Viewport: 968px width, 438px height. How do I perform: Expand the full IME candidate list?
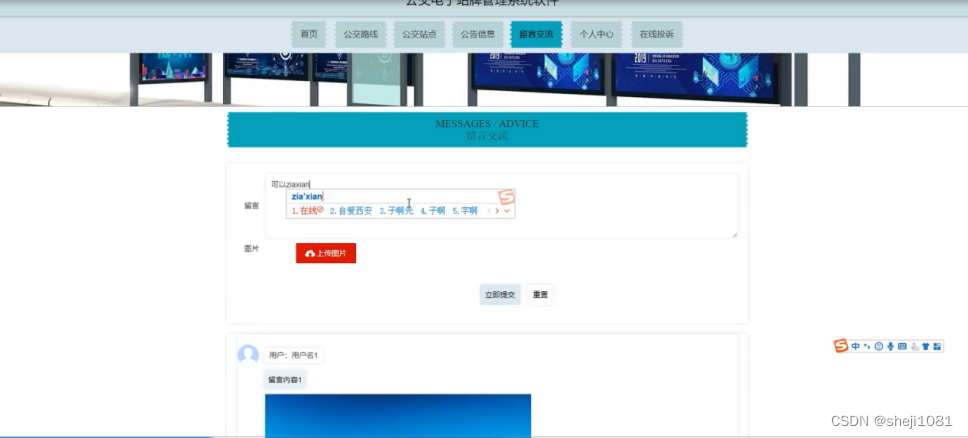(507, 211)
